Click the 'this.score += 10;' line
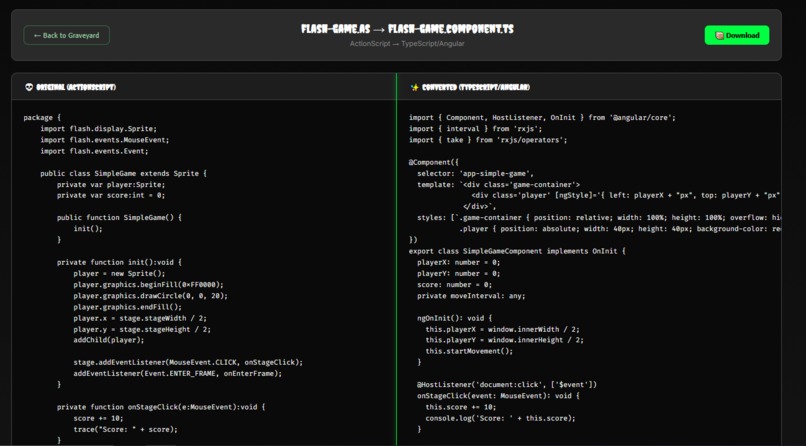 461,407
